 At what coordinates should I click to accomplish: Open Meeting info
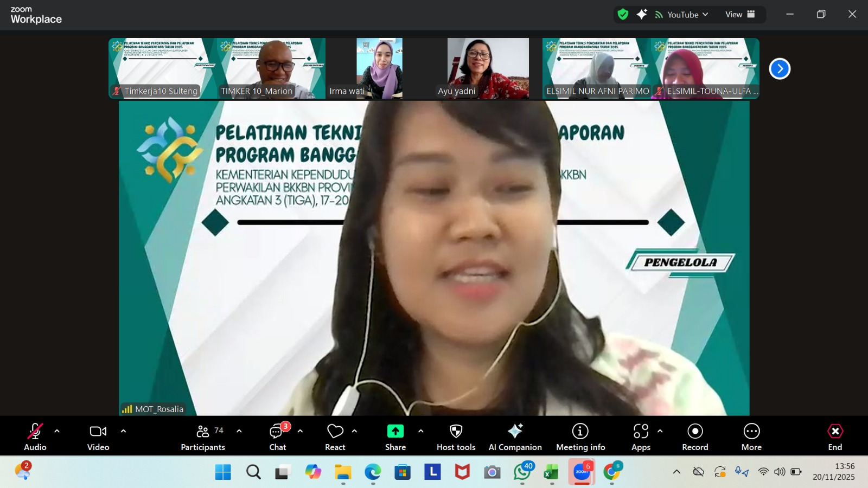point(580,437)
